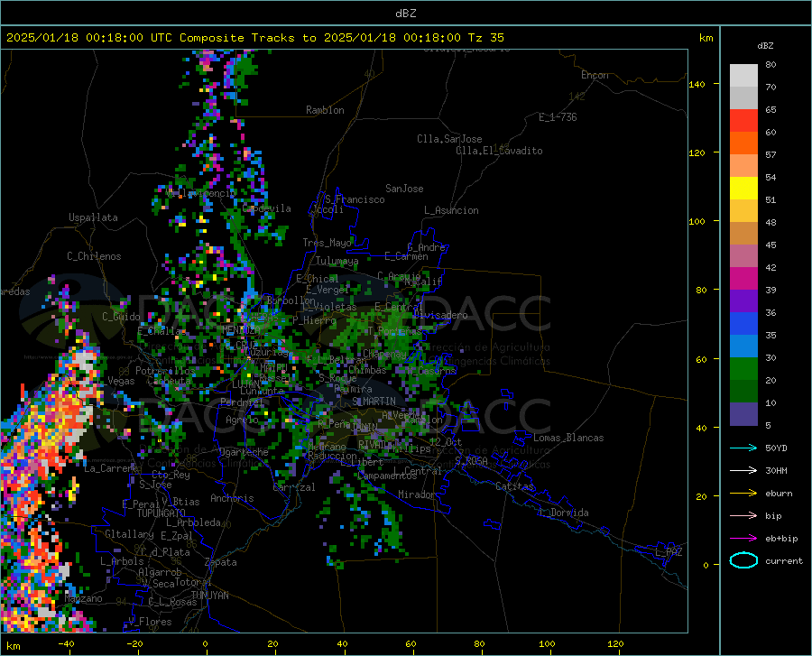
Task: Click the -20 tick on horizontal axis
Action: click(134, 644)
